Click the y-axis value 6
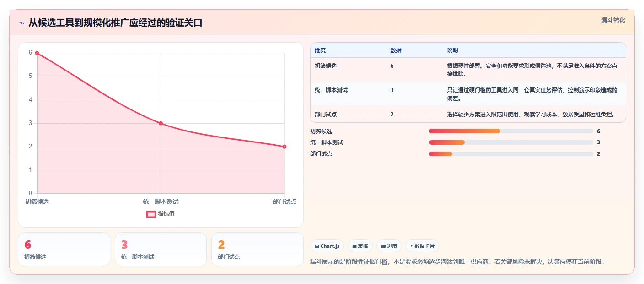The height and width of the screenshot is (284, 644). pos(30,53)
